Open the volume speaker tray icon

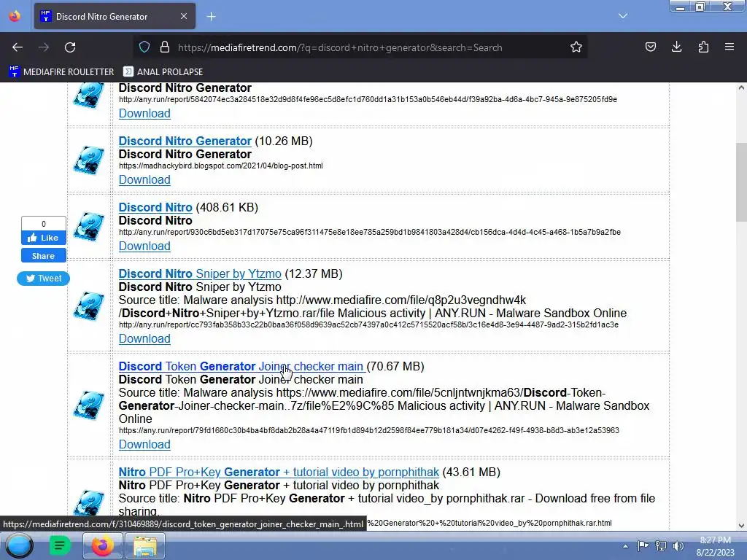(x=678, y=545)
